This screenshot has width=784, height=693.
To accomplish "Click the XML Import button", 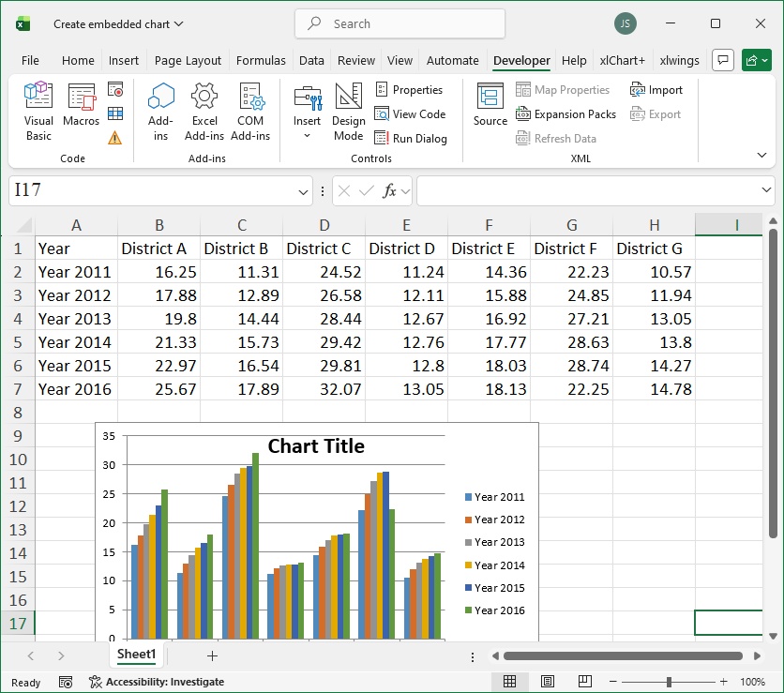I will pos(656,90).
